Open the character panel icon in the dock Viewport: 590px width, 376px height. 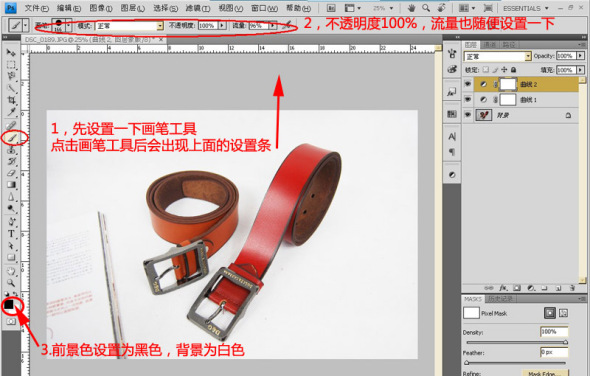click(x=452, y=136)
